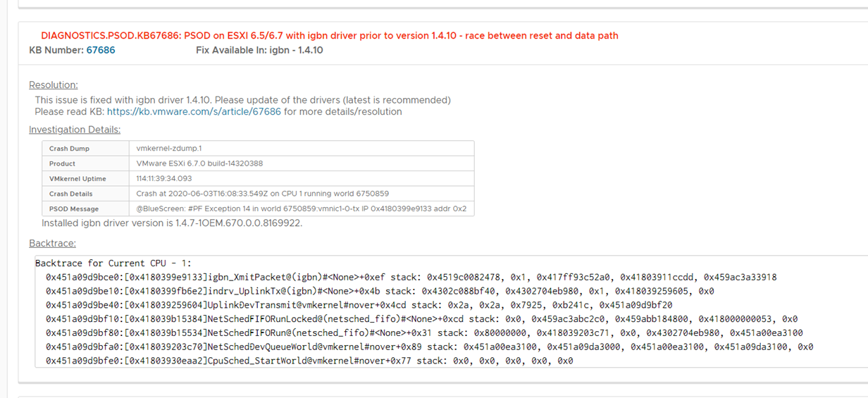The height and width of the screenshot is (398, 868).
Task: Select the 'Product' table label
Action: (62, 163)
